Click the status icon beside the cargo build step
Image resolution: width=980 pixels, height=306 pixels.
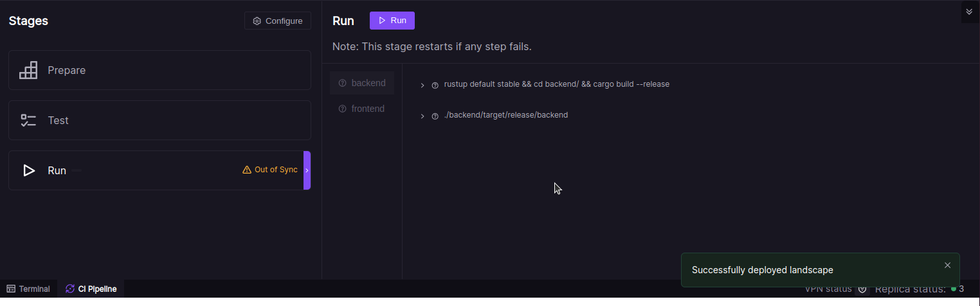point(435,85)
